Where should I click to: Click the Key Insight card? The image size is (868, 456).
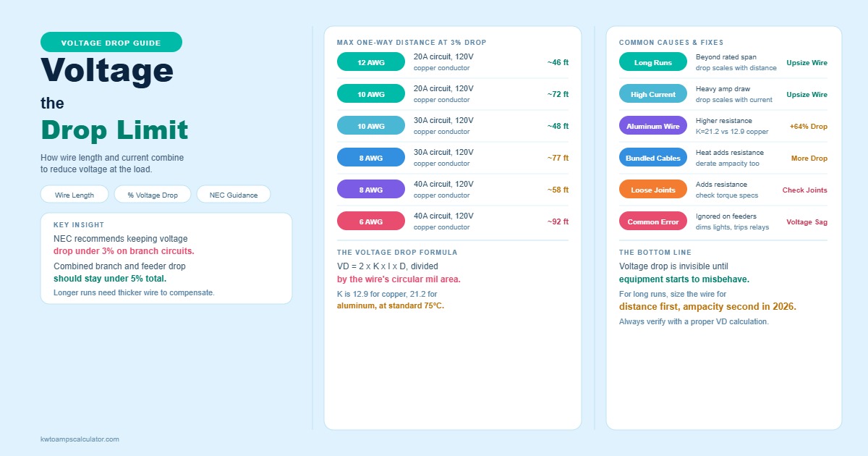click(166, 258)
